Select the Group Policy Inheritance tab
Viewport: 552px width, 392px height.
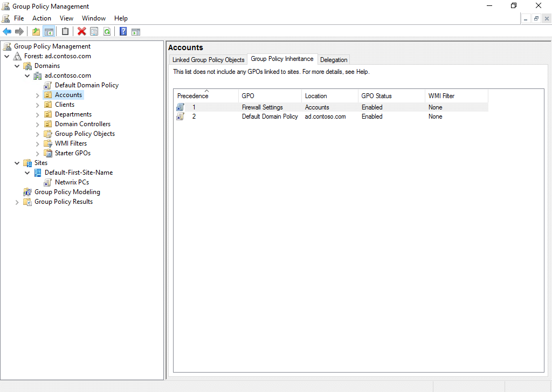point(282,59)
